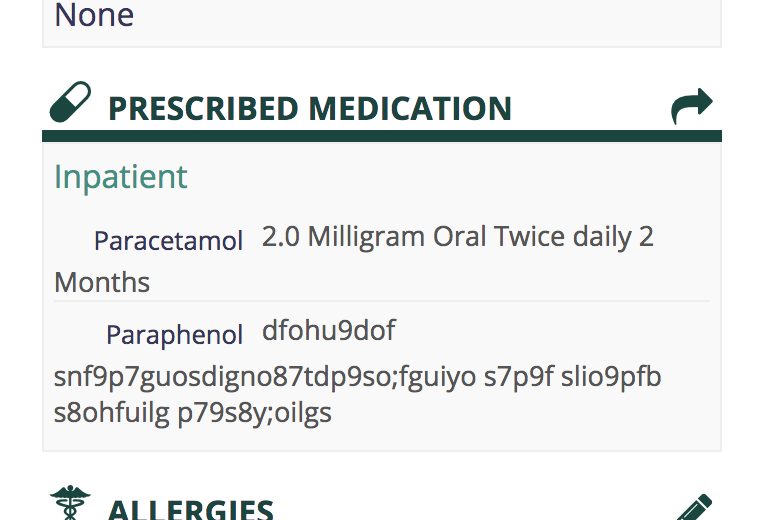Edit allergies using the pencil icon
The image size is (762, 520).
coord(694,508)
